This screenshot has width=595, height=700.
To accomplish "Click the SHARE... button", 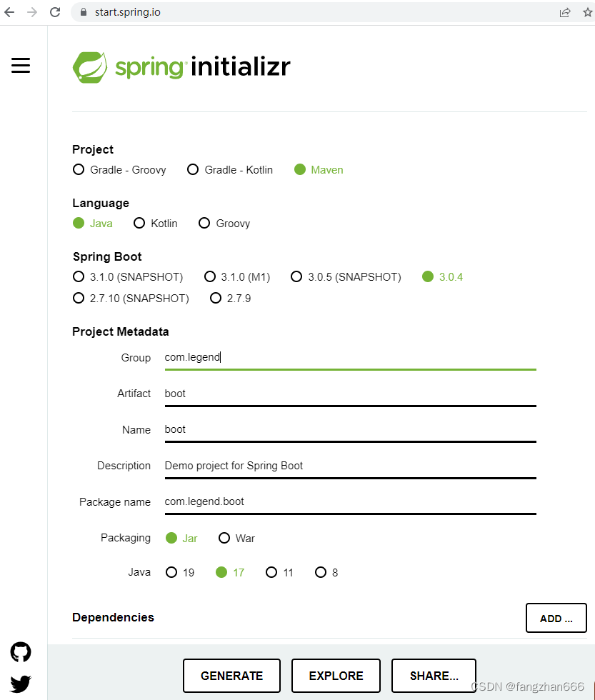I will [x=434, y=676].
